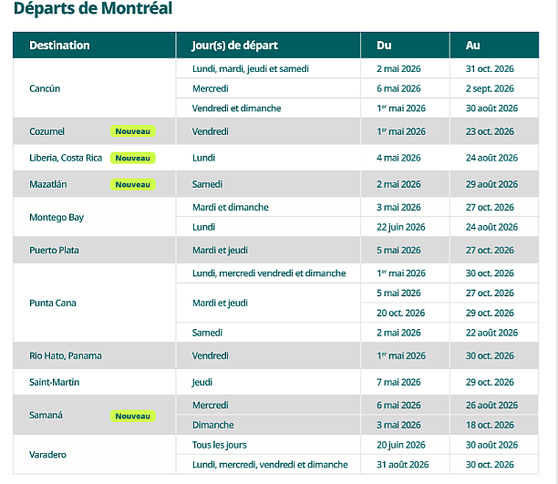Viewport: 558px width, 484px height.
Task: Click 'Vendredi' in the Cozumel row
Action: (210, 131)
